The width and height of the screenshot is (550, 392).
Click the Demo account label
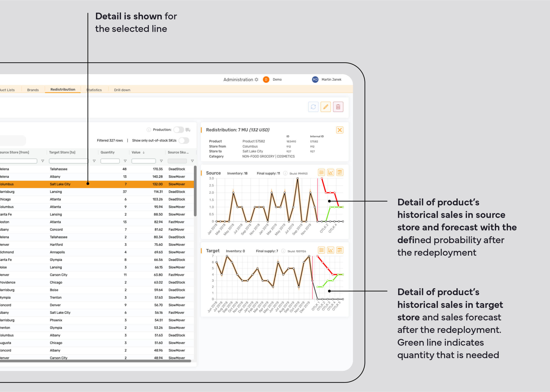[277, 79]
